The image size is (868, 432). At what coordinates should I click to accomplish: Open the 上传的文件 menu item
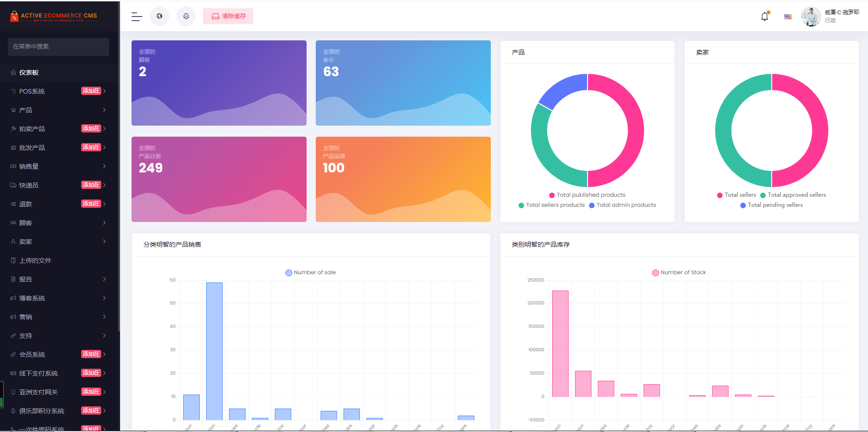click(x=35, y=260)
